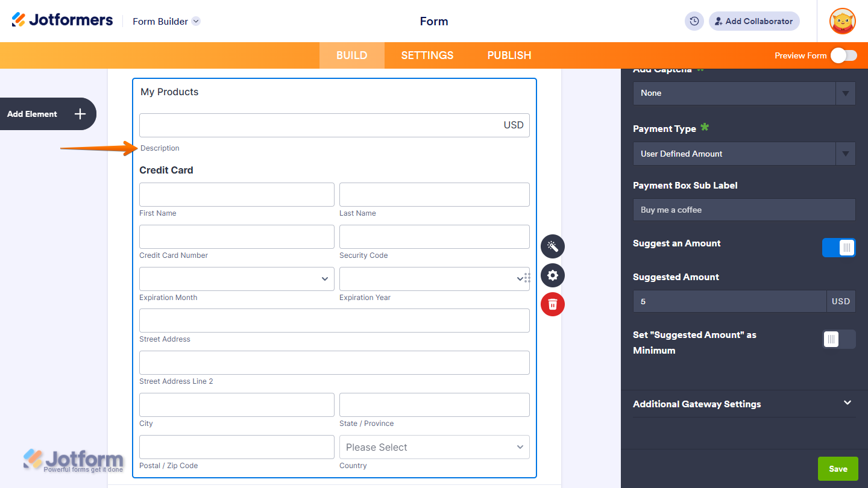This screenshot has width=868, height=488.
Task: Click Add Collaborator
Action: click(754, 20)
